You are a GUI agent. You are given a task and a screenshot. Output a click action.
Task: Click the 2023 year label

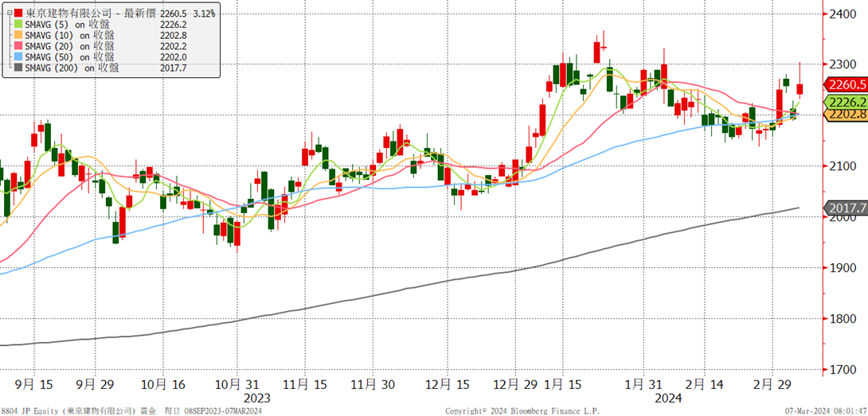click(257, 399)
